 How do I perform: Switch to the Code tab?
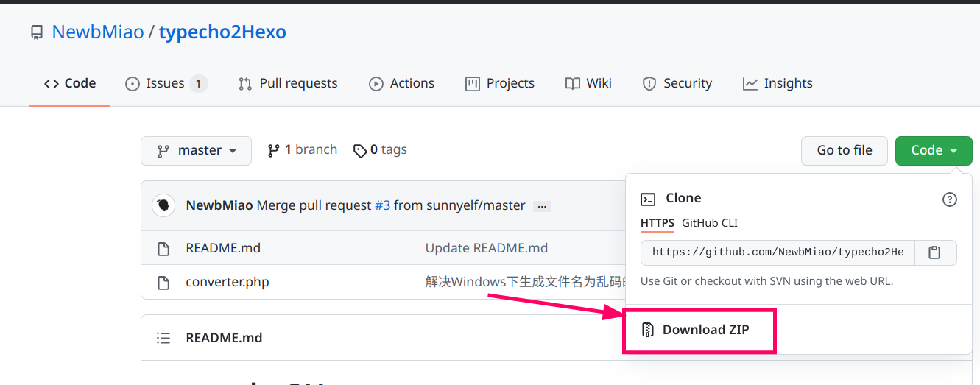pyautogui.click(x=70, y=83)
